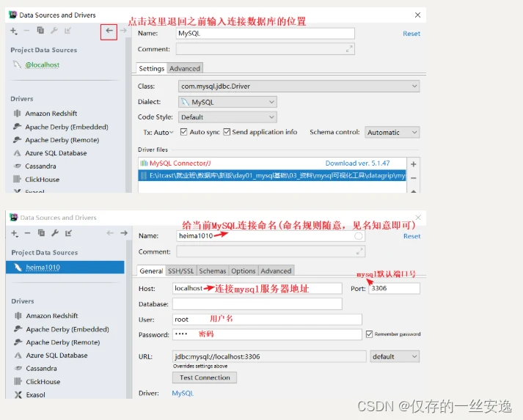Select @localhost data source in top window
This screenshot has width=523, height=420.
42,65
